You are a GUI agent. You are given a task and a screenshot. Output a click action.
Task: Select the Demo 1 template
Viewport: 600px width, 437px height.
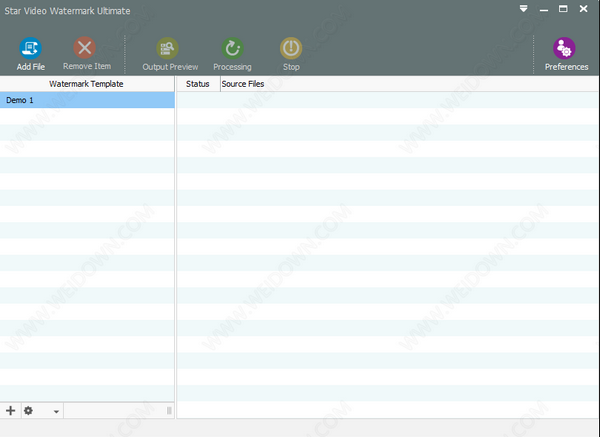tap(86, 100)
